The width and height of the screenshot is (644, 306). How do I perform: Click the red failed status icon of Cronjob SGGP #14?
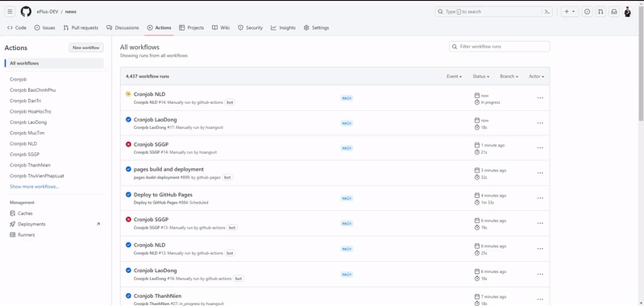128,144
